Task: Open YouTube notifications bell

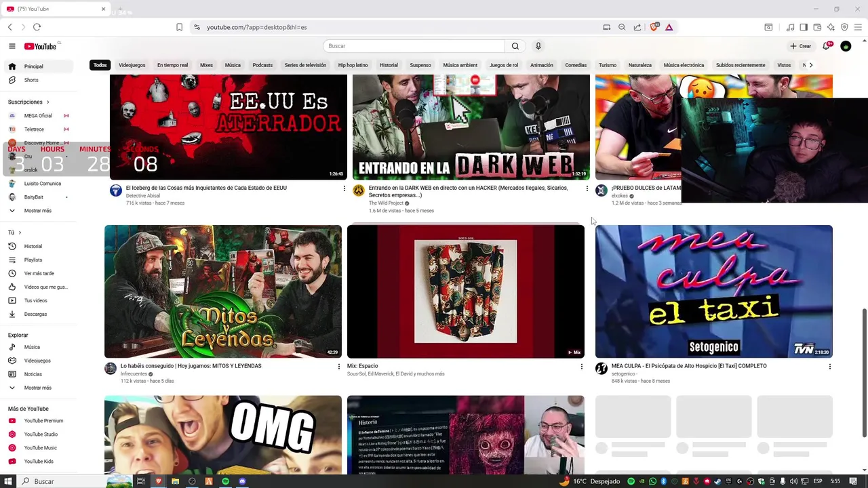Action: [x=827, y=46]
